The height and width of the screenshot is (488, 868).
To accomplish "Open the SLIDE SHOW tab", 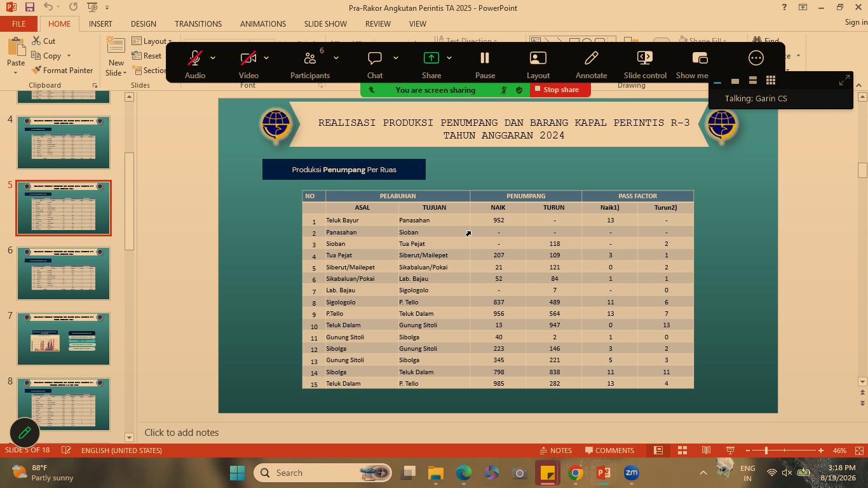I will point(325,24).
